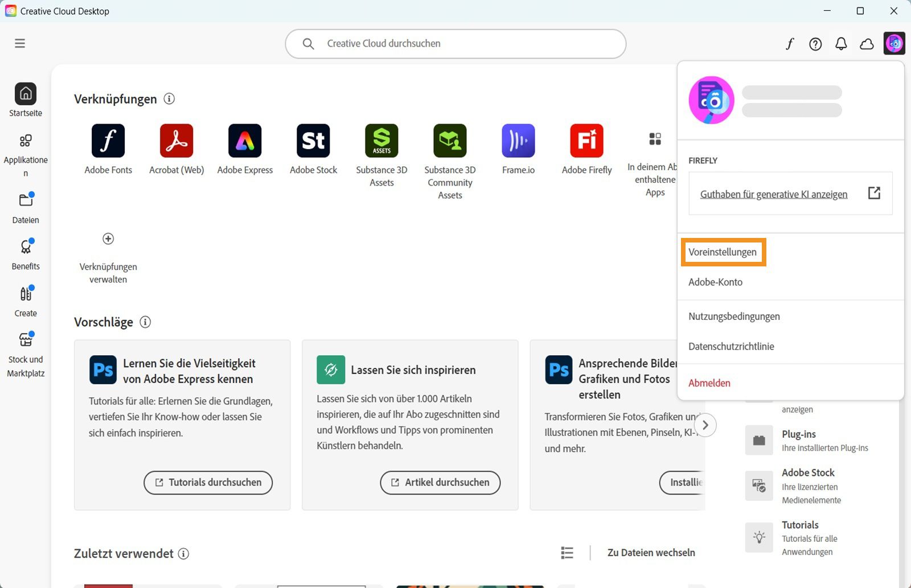Screen dimensions: 911x588
Task: Open Benefits in the sidebar
Action: coord(26,254)
